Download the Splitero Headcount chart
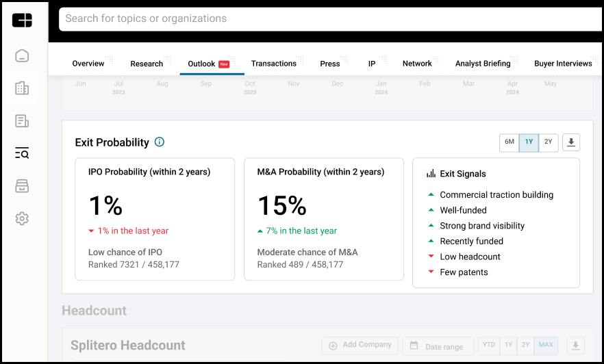The image size is (604, 364). coord(575,346)
